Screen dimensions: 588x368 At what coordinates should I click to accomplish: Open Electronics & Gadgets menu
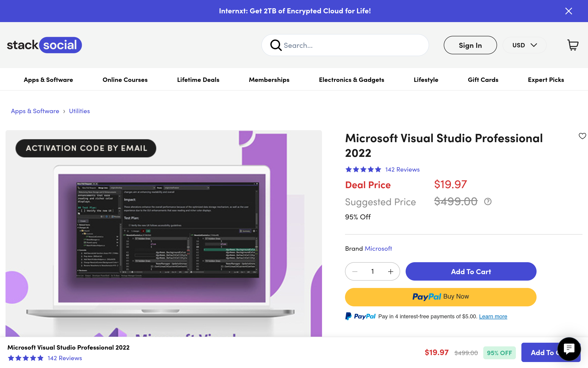point(351,80)
